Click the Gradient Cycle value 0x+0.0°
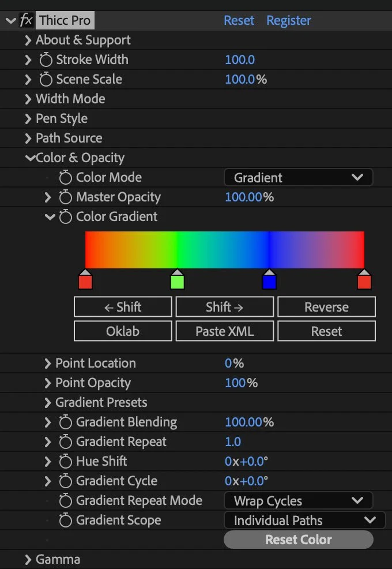The image size is (392, 569). [247, 481]
